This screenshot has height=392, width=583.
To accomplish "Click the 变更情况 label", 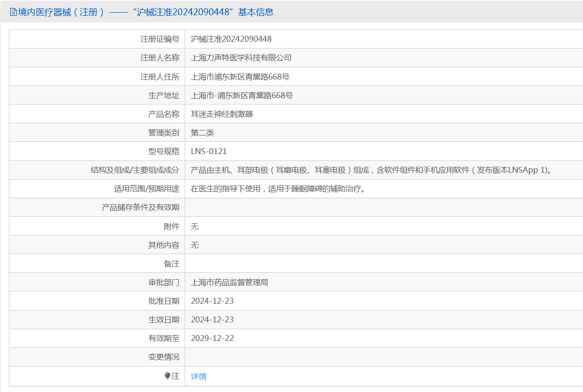I will click(x=164, y=357).
